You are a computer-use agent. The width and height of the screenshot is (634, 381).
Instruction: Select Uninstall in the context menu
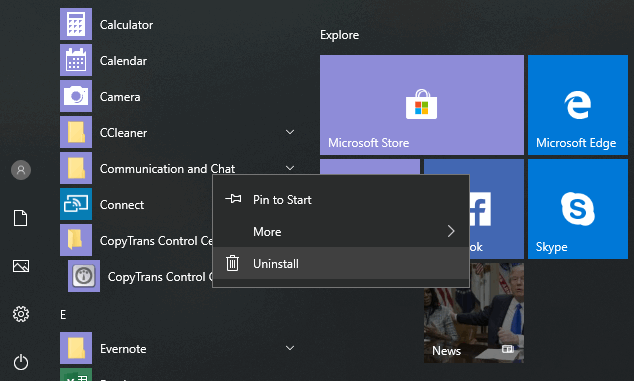click(x=341, y=263)
